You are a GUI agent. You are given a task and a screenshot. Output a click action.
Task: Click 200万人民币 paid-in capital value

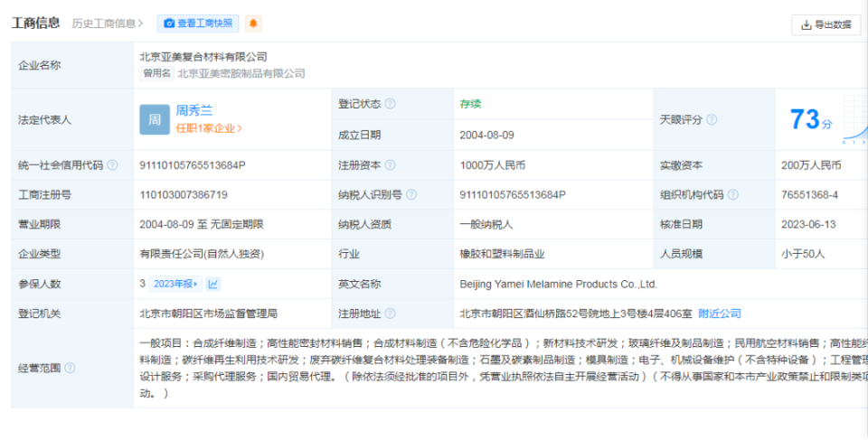[x=811, y=165]
